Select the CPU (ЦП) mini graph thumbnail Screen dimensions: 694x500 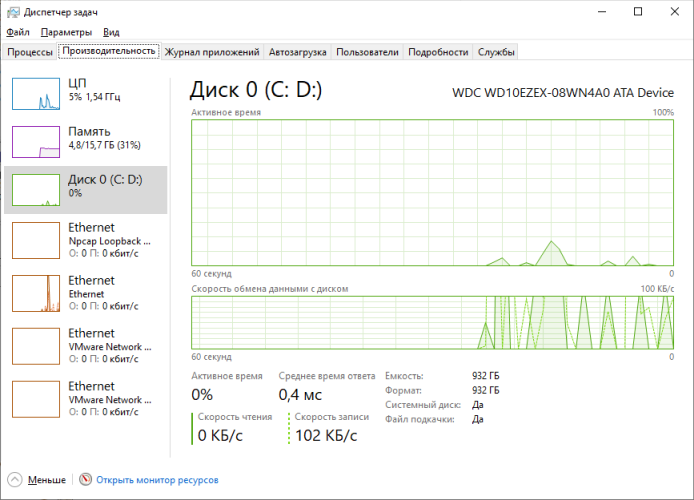36,93
